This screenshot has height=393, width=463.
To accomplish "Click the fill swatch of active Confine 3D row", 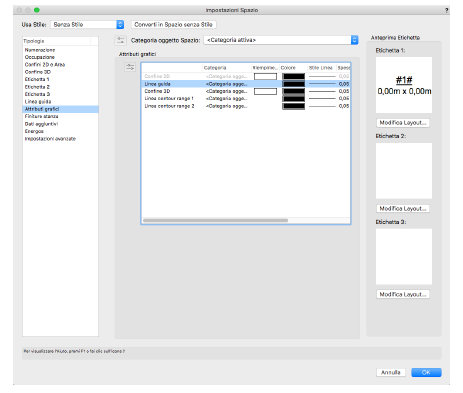I will [265, 91].
